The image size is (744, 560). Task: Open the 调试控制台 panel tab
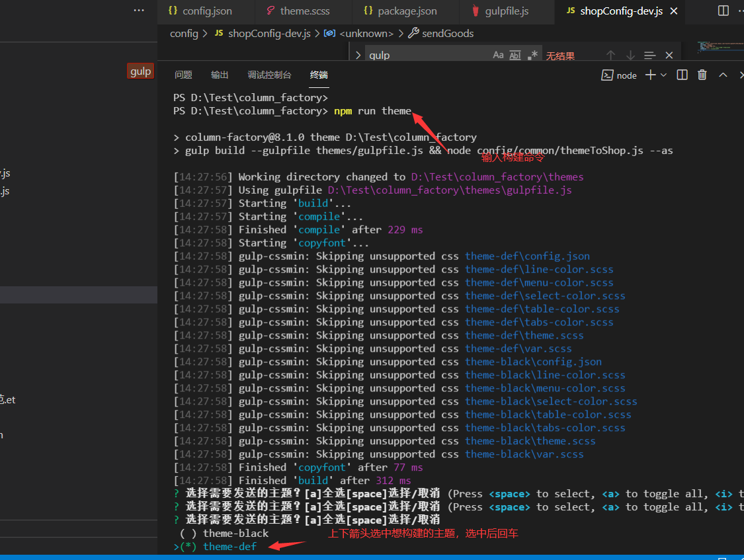point(269,75)
